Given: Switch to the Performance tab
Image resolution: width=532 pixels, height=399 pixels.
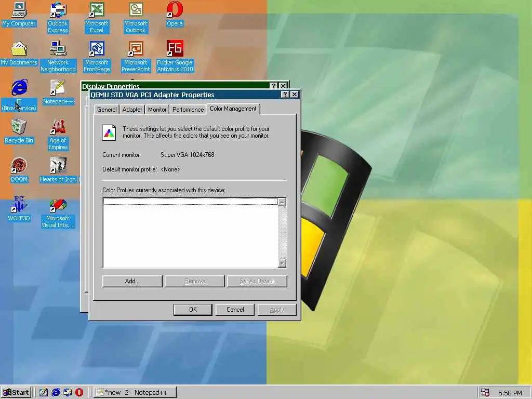Looking at the screenshot, I should (x=188, y=110).
